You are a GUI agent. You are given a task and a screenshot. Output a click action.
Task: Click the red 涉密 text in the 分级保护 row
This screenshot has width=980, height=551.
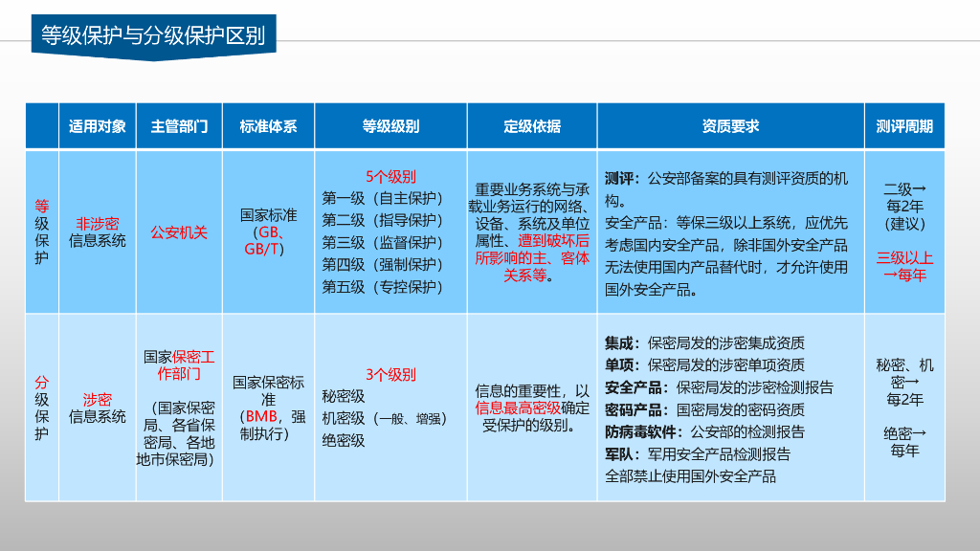[x=98, y=400]
